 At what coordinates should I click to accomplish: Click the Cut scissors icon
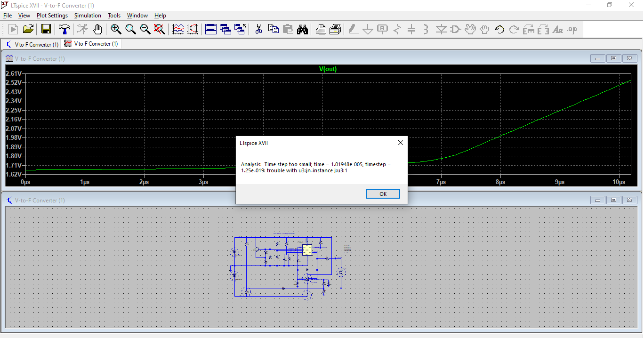pyautogui.click(x=258, y=29)
